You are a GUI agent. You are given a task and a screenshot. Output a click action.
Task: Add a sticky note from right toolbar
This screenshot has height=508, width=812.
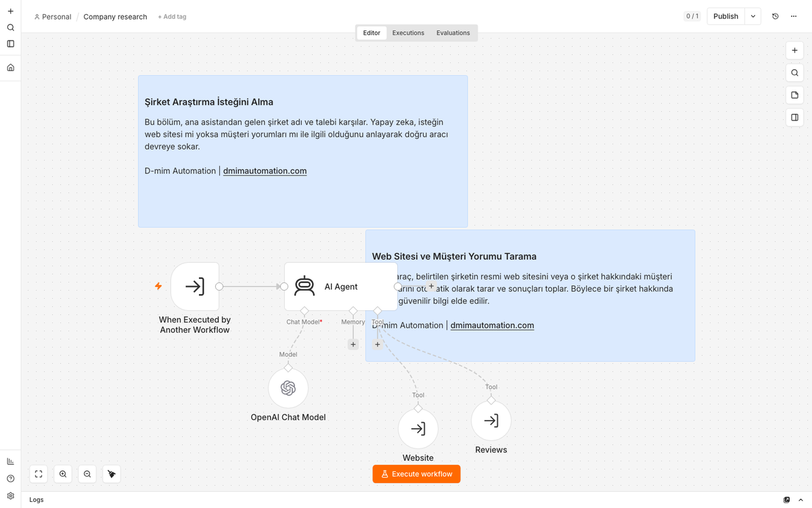(x=794, y=96)
